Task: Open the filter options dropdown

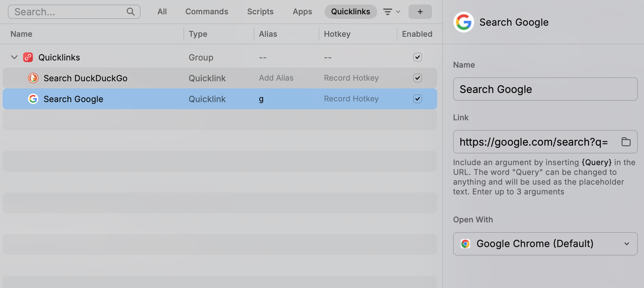Action: coord(391,12)
